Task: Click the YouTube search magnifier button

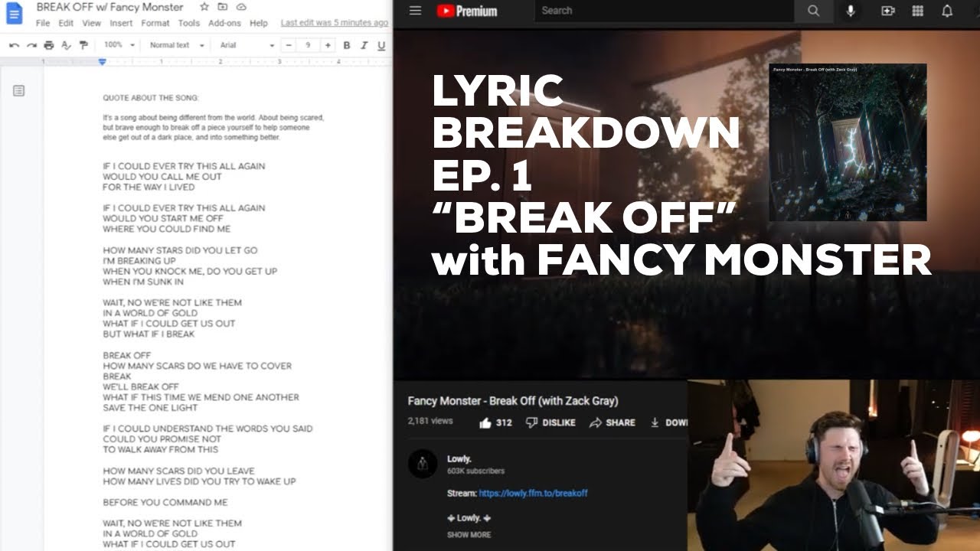Action: [x=813, y=11]
